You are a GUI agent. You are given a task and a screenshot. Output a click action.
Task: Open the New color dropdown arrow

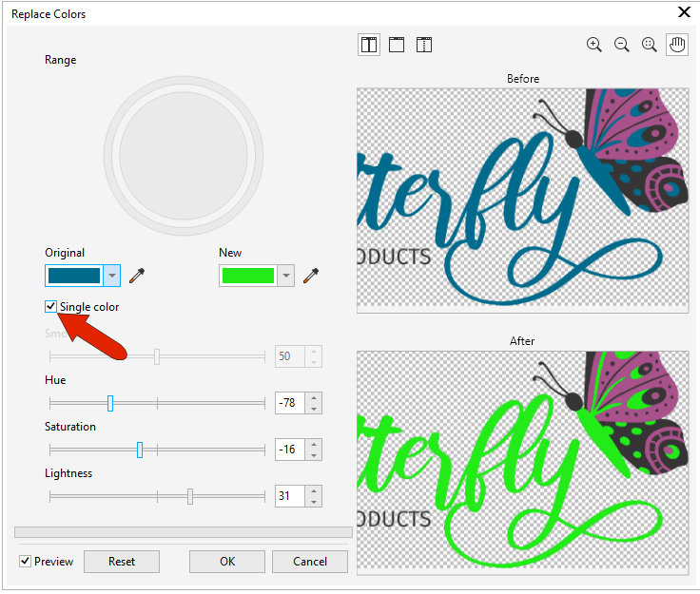(x=285, y=276)
